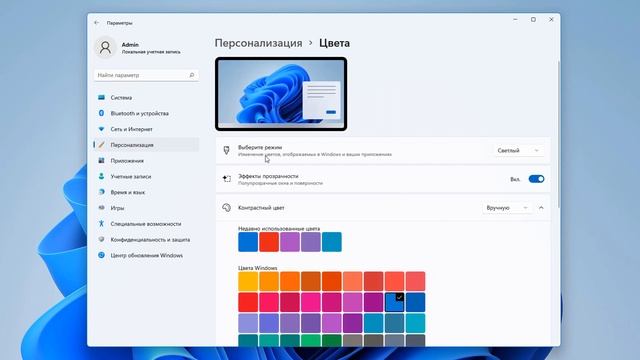Image resolution: width=640 pixels, height=360 pixels.
Task: Click the back arrow in Settings title bar
Action: coord(96,23)
